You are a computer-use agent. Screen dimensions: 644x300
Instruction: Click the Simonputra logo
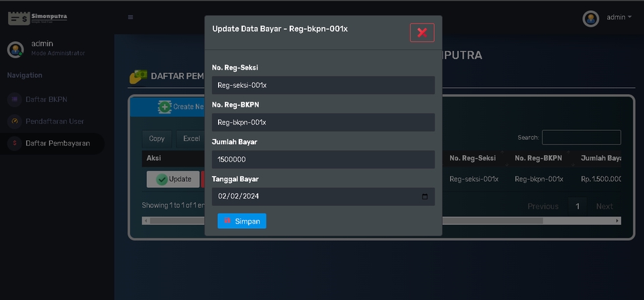click(x=38, y=18)
